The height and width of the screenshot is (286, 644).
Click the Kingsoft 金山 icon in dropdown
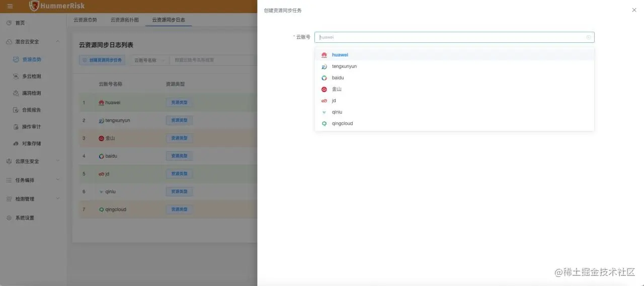coord(324,89)
